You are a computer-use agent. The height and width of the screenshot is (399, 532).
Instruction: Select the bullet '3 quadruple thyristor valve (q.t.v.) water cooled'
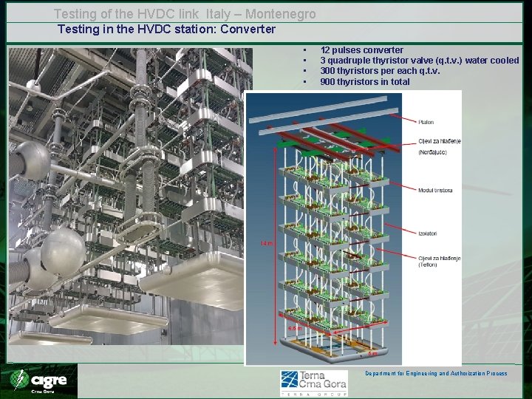[420, 61]
